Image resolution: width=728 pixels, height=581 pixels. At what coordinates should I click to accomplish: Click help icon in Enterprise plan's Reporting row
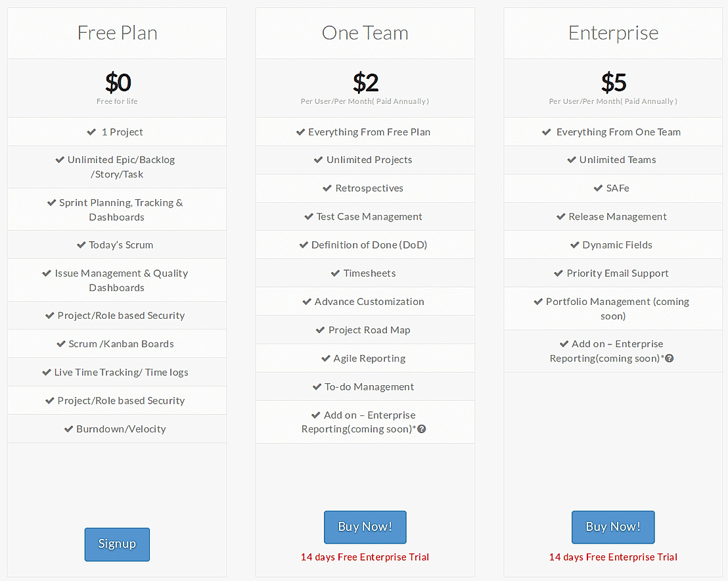pos(670,358)
